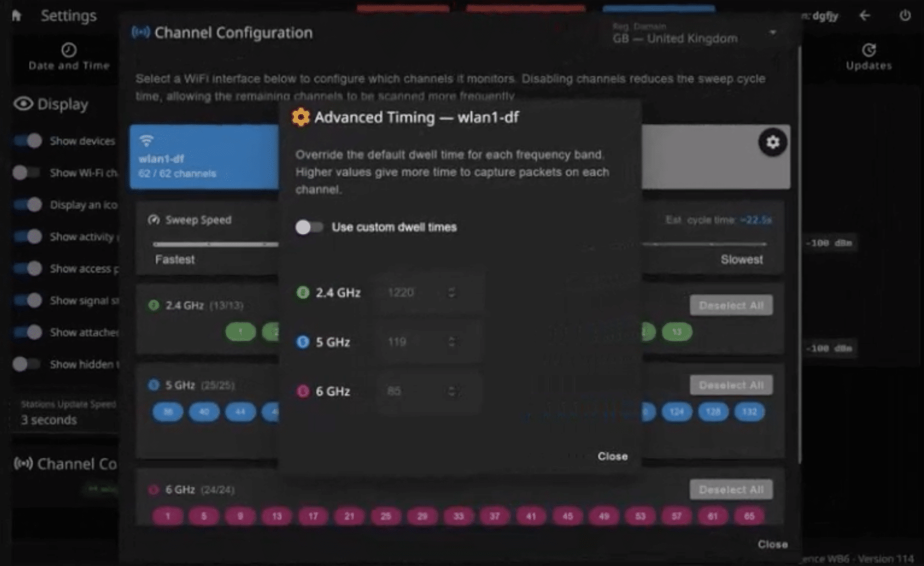
Task: Adjust the 2.4 GHz dwell stepper arrows
Action: [x=452, y=292]
